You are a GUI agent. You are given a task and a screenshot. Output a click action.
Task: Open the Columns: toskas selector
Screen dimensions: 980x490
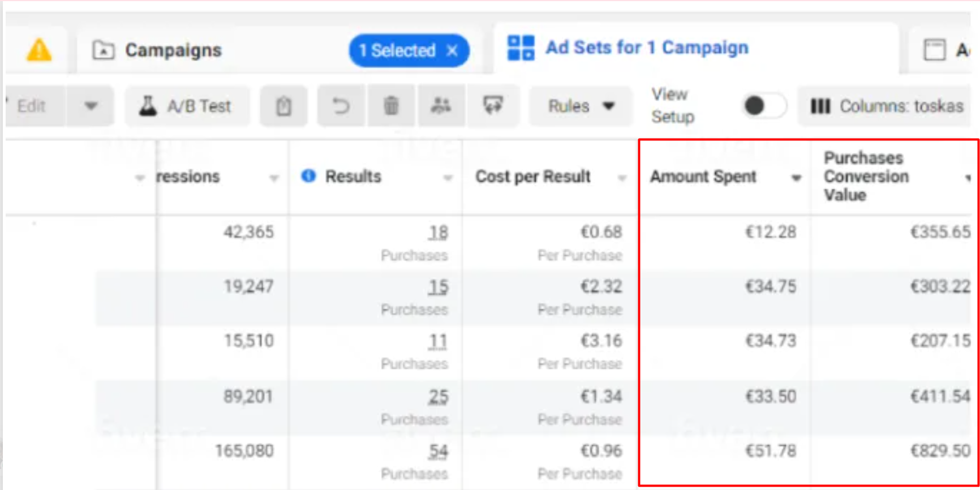tap(886, 106)
